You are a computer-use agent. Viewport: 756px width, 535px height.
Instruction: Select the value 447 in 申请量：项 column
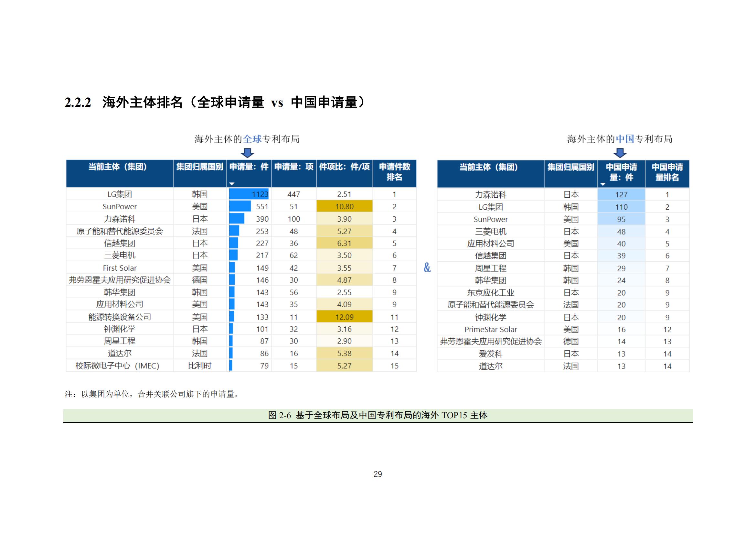pyautogui.click(x=294, y=194)
